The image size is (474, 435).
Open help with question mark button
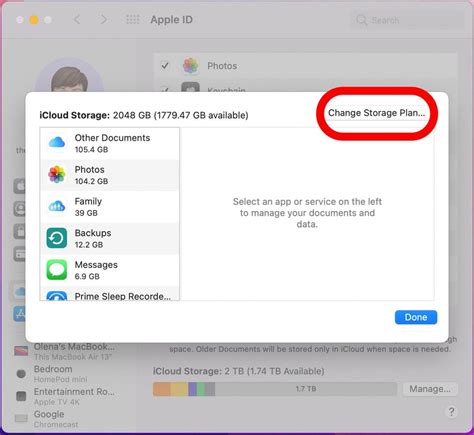(x=451, y=411)
